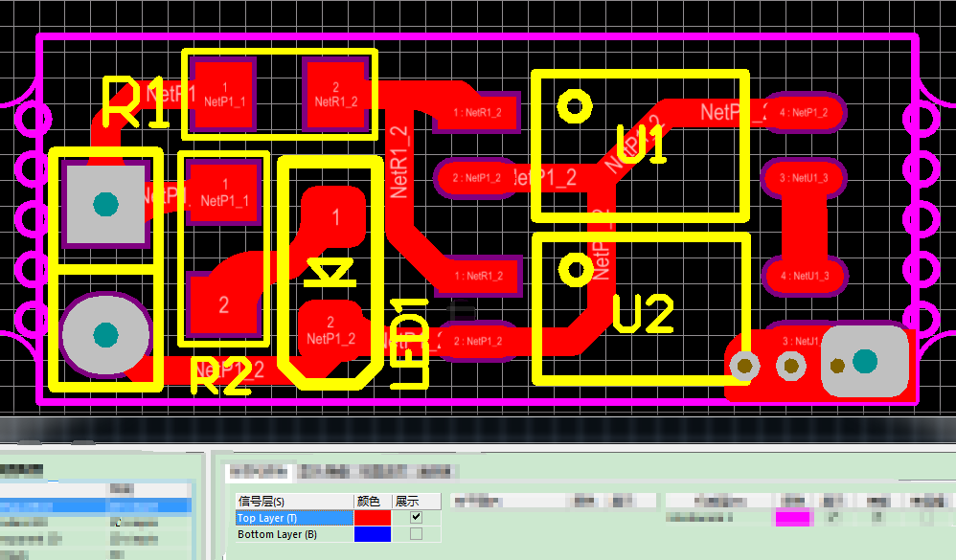Uncheck the Top Layer show checkbox
The image size is (956, 560).
coord(416,517)
